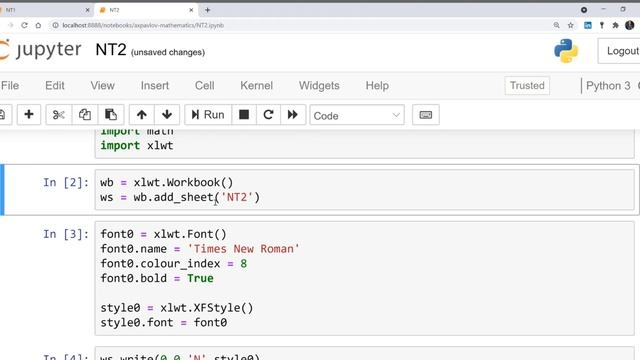Open the command palette keyboard icon
640x360 pixels.
tap(426, 115)
